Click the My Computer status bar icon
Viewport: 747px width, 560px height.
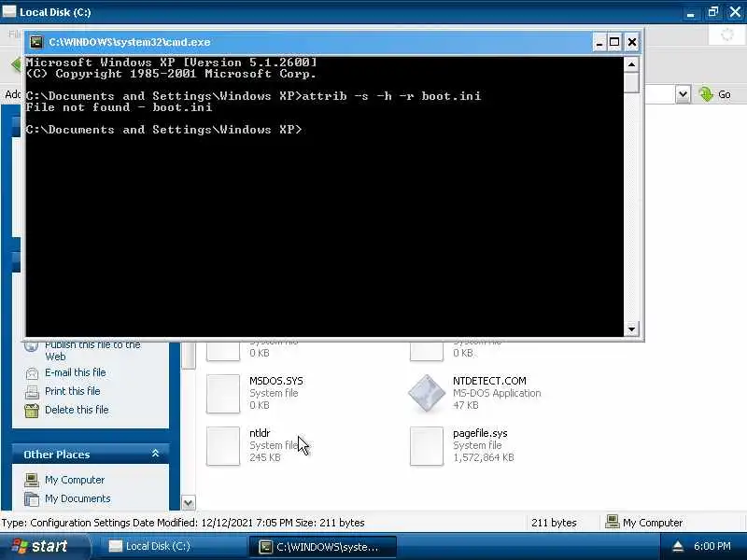click(613, 523)
